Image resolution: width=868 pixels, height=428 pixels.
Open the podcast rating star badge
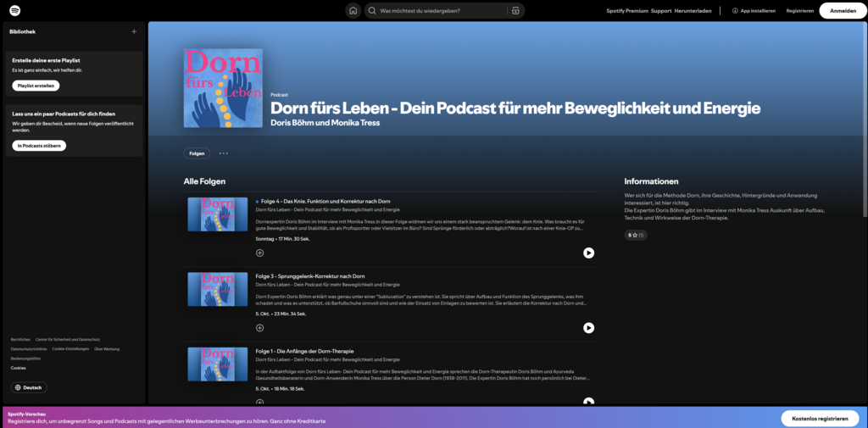point(636,235)
